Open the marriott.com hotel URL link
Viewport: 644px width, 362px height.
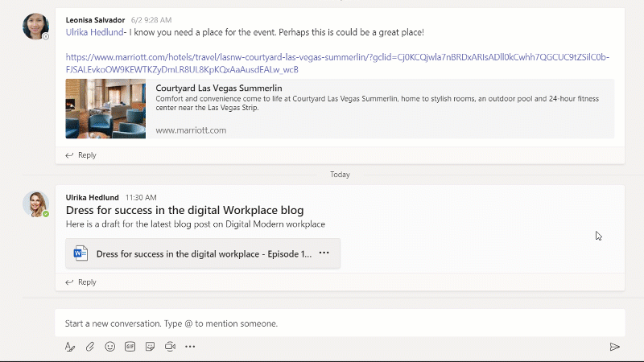[337, 64]
